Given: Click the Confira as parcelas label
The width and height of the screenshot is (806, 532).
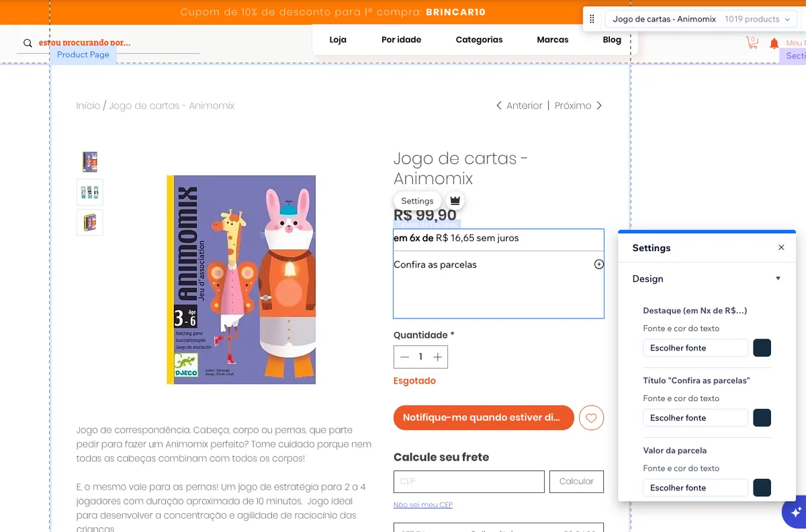Looking at the screenshot, I should tap(435, 265).
